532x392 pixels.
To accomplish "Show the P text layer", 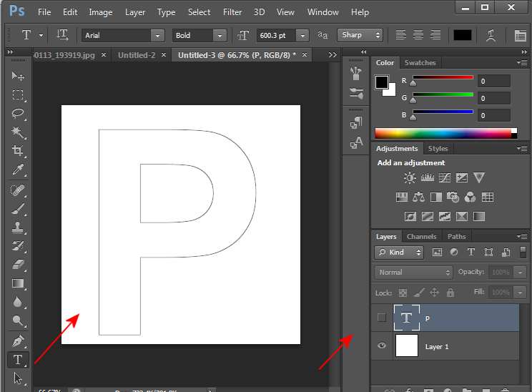I will (382, 318).
